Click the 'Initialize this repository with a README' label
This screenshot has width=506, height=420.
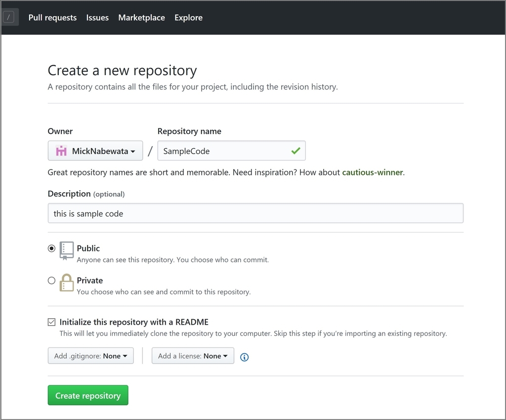(x=134, y=322)
